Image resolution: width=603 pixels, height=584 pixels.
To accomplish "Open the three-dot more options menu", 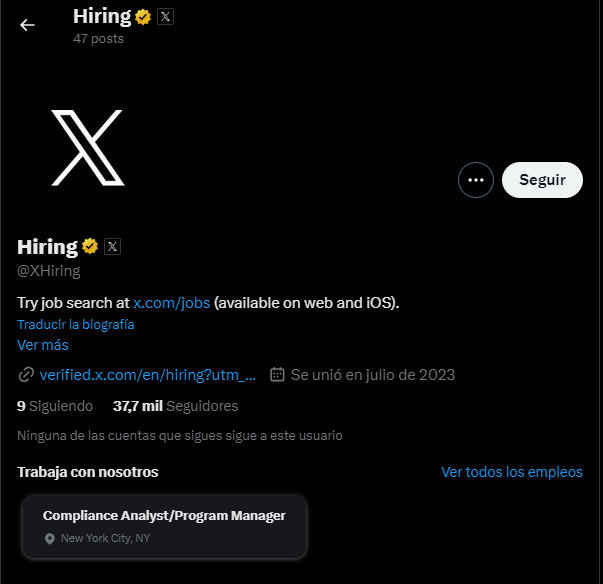I will [476, 180].
